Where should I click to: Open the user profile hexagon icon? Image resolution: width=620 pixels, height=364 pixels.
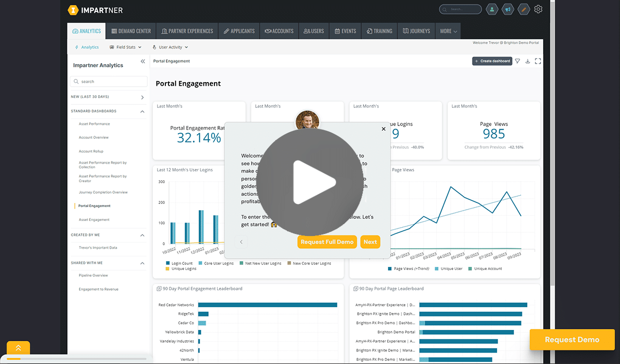coord(492,9)
